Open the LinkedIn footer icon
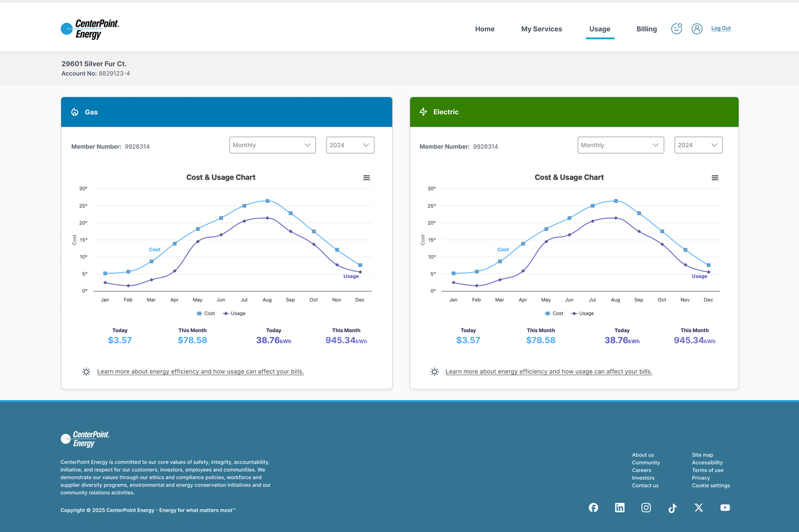This screenshot has height=532, width=799. coord(619,508)
